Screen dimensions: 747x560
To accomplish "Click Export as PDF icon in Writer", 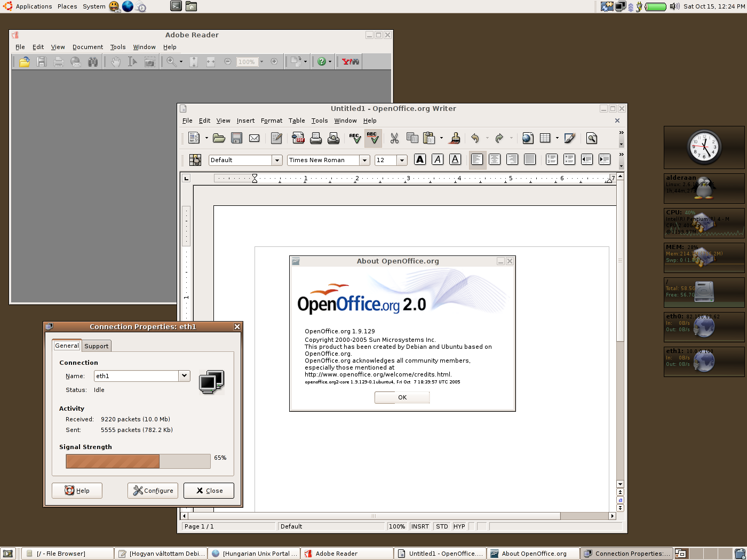I will pos(298,138).
